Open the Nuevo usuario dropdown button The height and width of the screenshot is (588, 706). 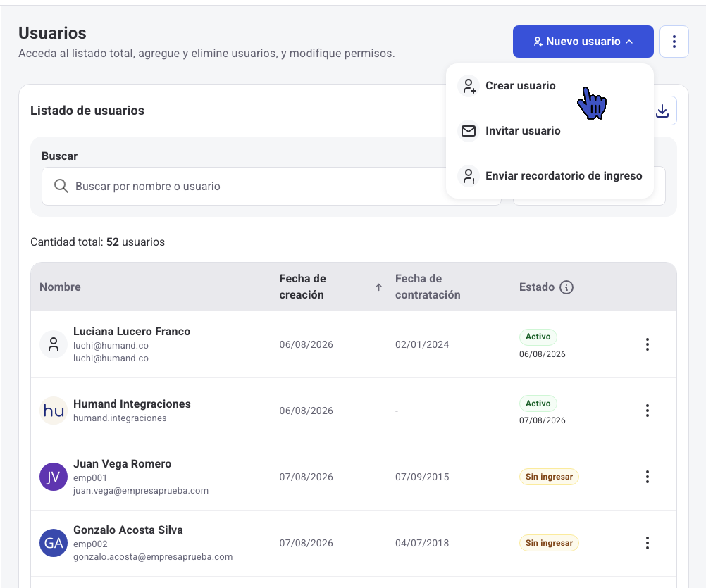point(583,42)
